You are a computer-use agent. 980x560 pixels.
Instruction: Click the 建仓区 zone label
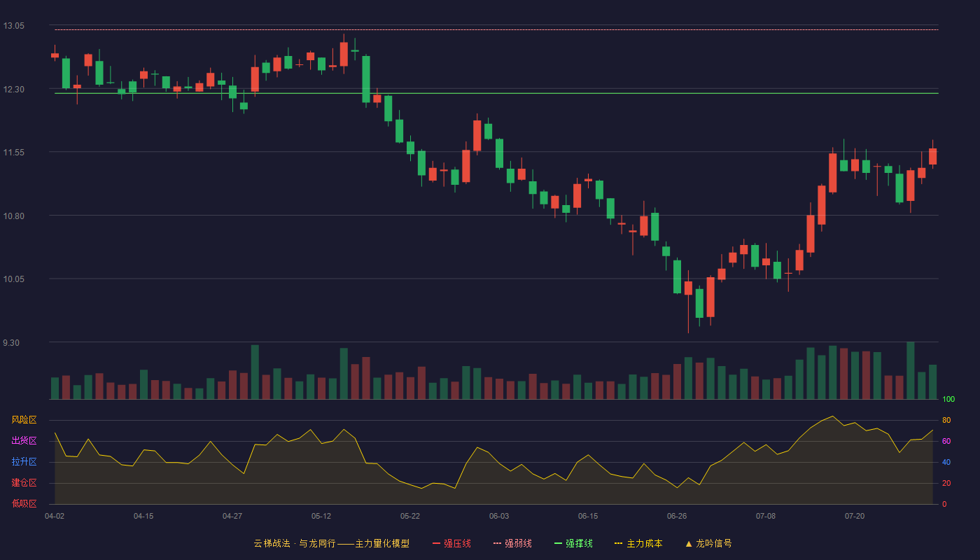coord(24,483)
